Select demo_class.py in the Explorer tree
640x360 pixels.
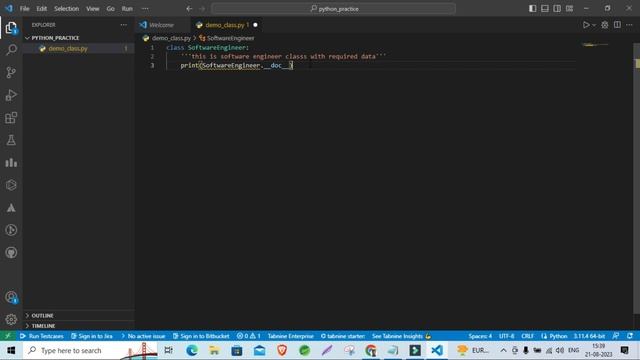point(78,49)
